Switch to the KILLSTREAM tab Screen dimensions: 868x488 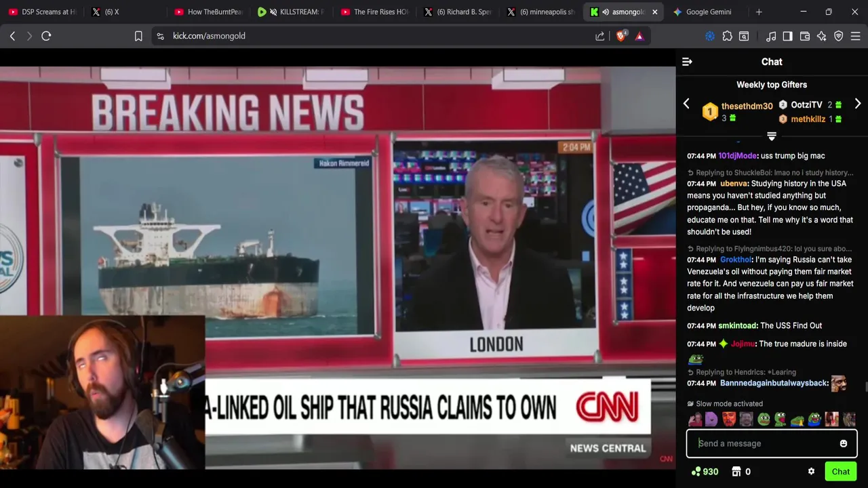coord(292,12)
